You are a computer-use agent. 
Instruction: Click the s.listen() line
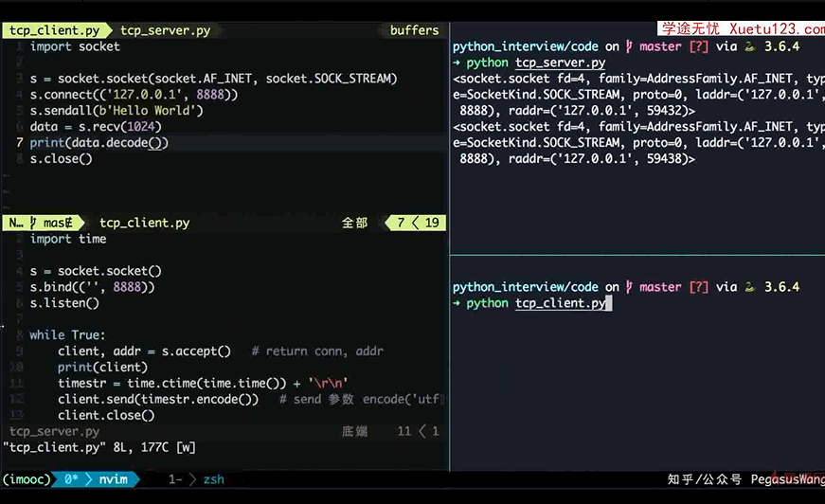tap(64, 303)
